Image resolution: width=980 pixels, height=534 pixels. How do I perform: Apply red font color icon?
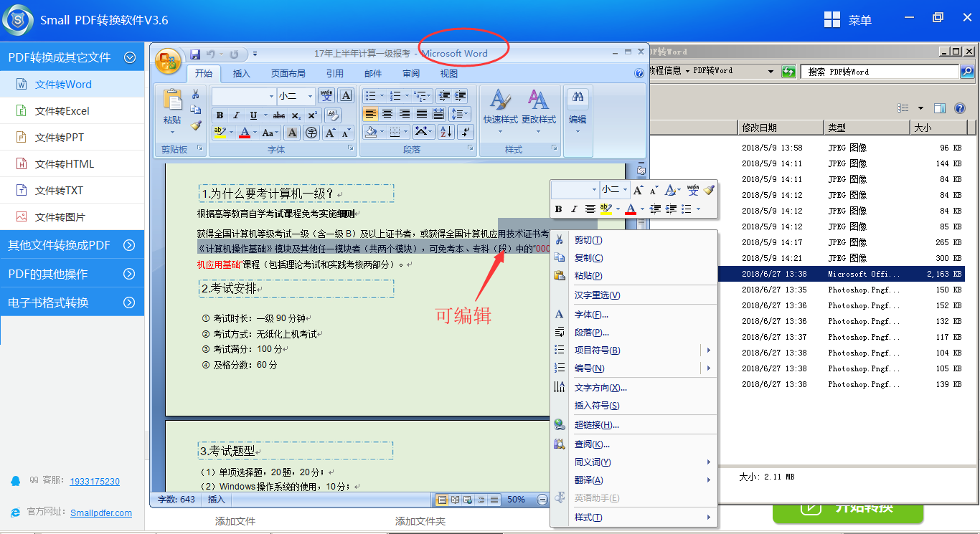pyautogui.click(x=245, y=133)
